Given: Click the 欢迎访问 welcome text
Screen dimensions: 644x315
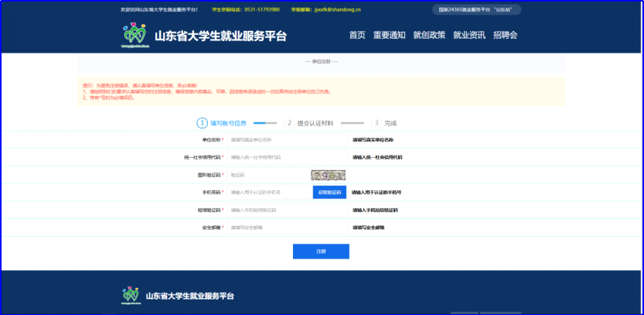Looking at the screenshot, I should [159, 9].
